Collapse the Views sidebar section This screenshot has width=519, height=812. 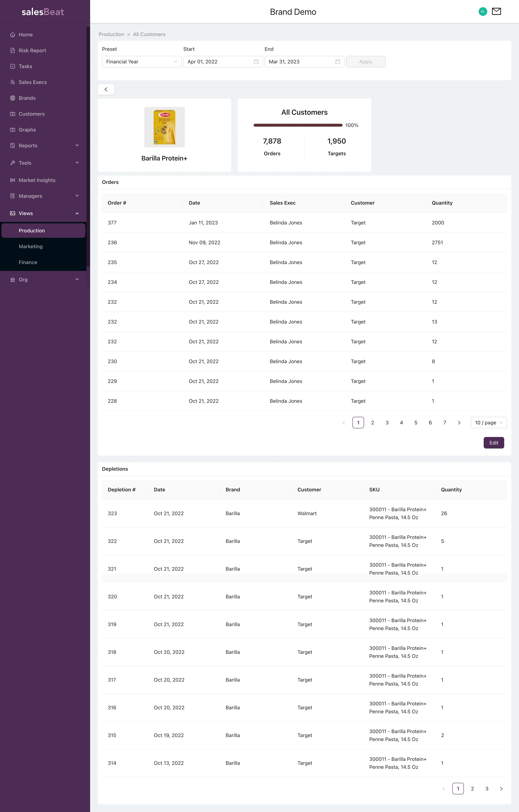click(77, 213)
